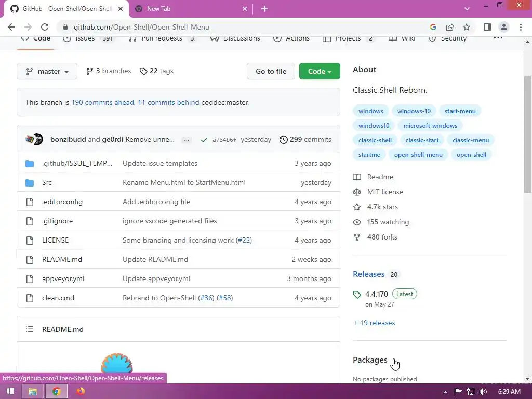This screenshot has width=532, height=399.
Task: Click the Google icon in address bar
Action: pos(433,27)
